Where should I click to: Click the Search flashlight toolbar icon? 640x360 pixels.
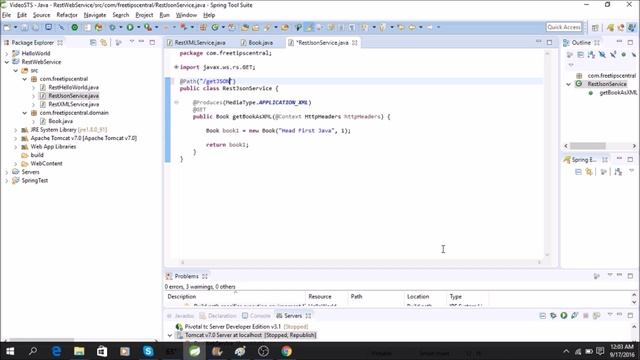tap(267, 27)
